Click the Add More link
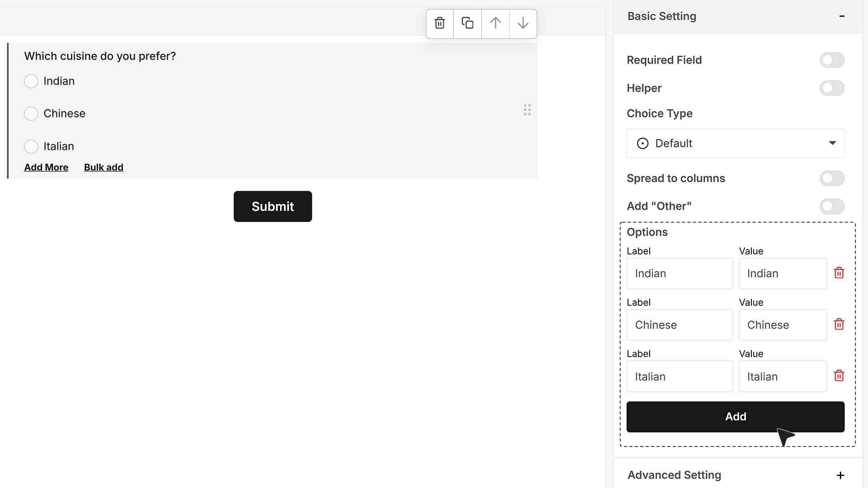 (46, 167)
